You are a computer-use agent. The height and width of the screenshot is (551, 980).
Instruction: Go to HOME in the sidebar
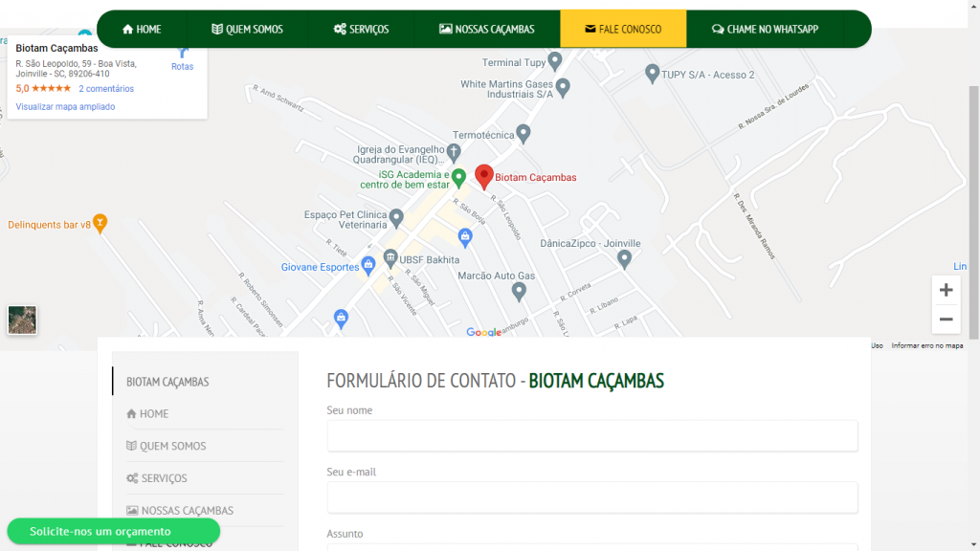147,413
